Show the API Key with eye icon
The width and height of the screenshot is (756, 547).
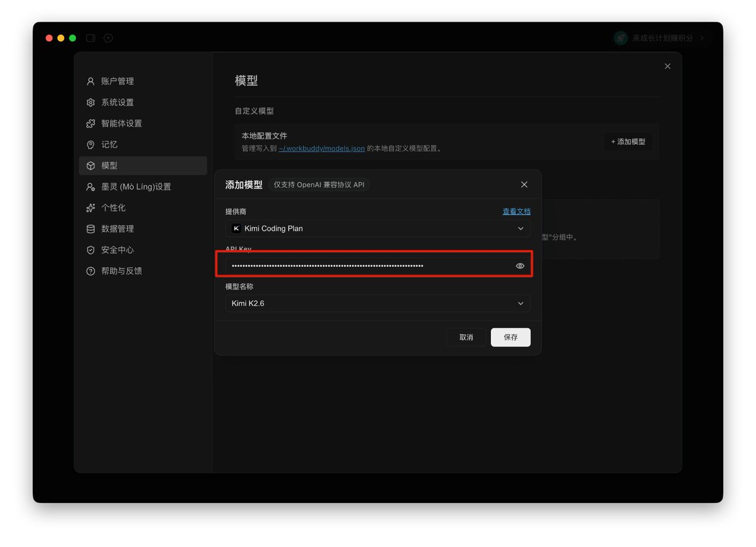click(x=520, y=266)
